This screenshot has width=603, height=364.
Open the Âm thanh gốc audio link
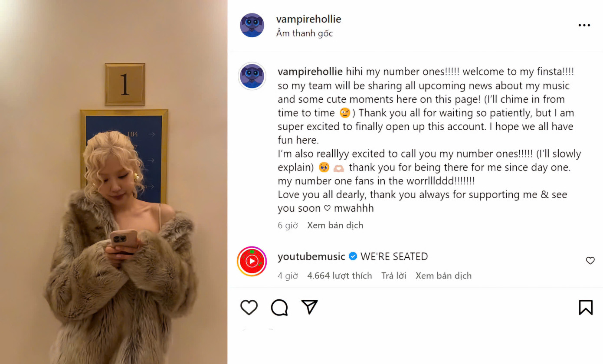point(305,33)
